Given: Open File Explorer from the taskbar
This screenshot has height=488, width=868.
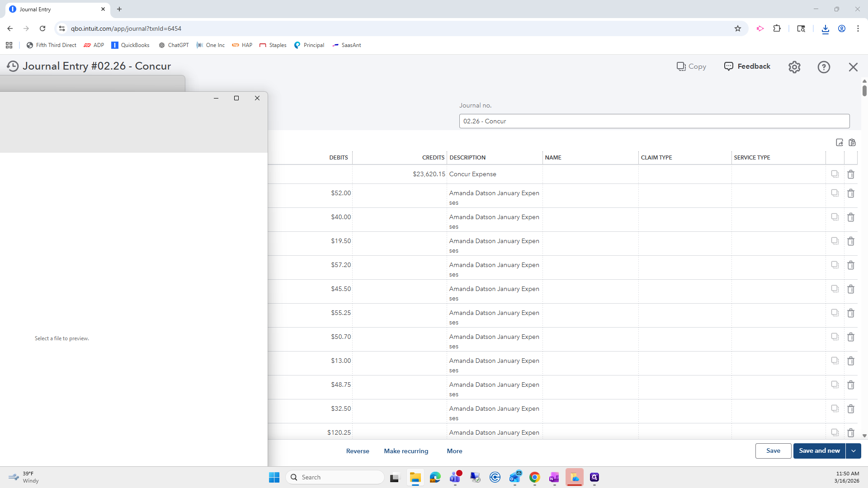Looking at the screenshot, I should [415, 478].
